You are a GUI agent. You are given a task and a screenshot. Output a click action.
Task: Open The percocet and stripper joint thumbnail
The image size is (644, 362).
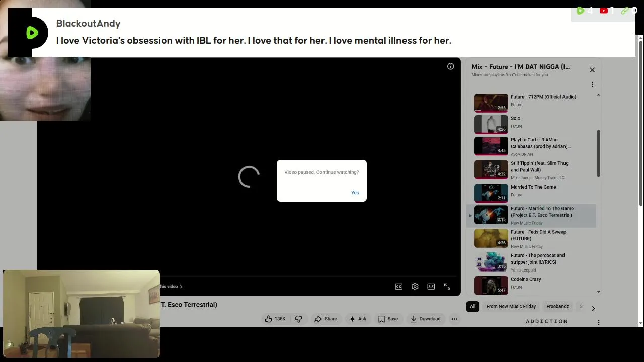(x=491, y=262)
